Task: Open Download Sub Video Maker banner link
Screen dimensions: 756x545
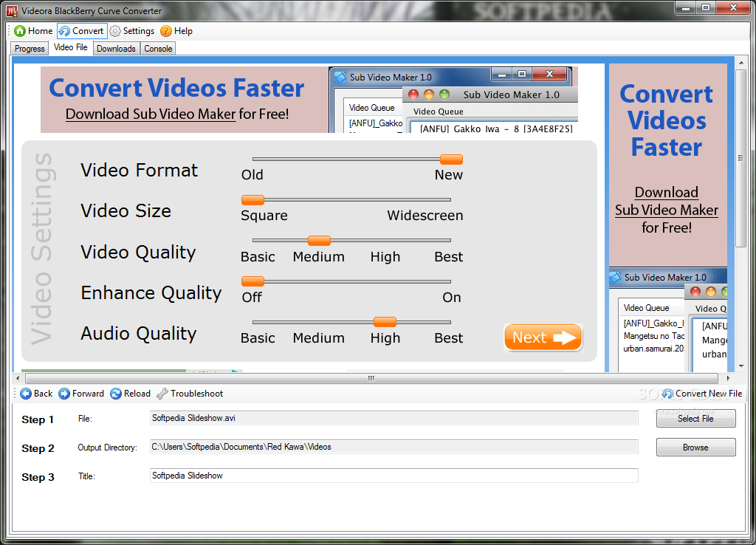Action: coord(151,114)
